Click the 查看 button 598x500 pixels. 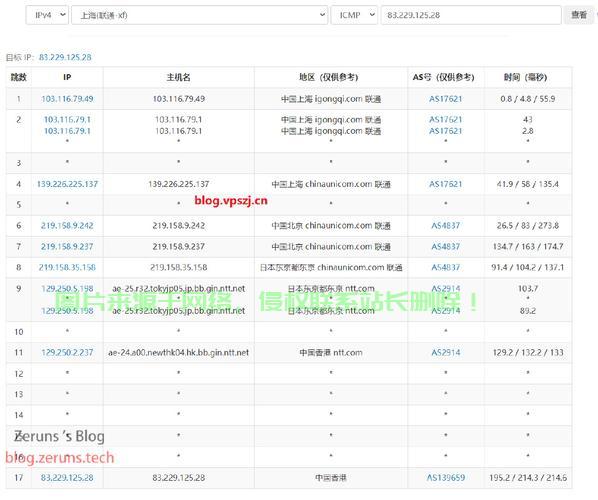(x=579, y=15)
